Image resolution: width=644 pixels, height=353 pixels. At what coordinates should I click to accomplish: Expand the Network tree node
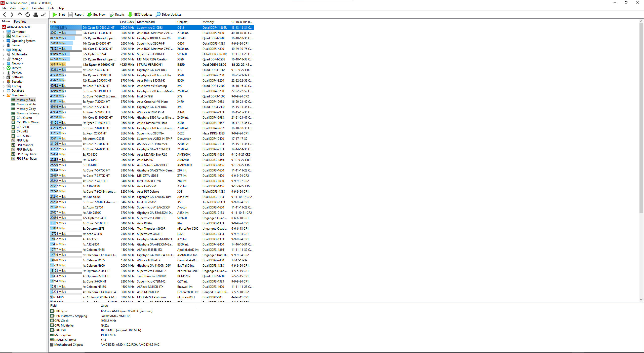click(x=4, y=64)
